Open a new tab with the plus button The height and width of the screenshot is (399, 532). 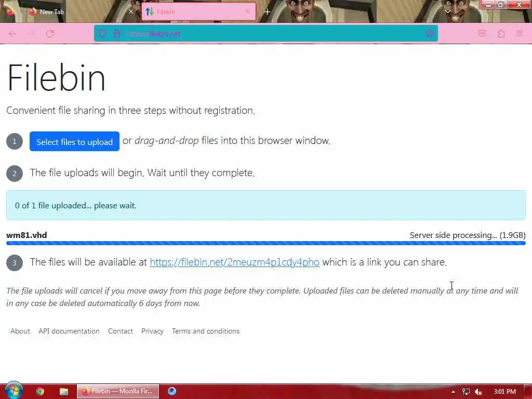(267, 12)
